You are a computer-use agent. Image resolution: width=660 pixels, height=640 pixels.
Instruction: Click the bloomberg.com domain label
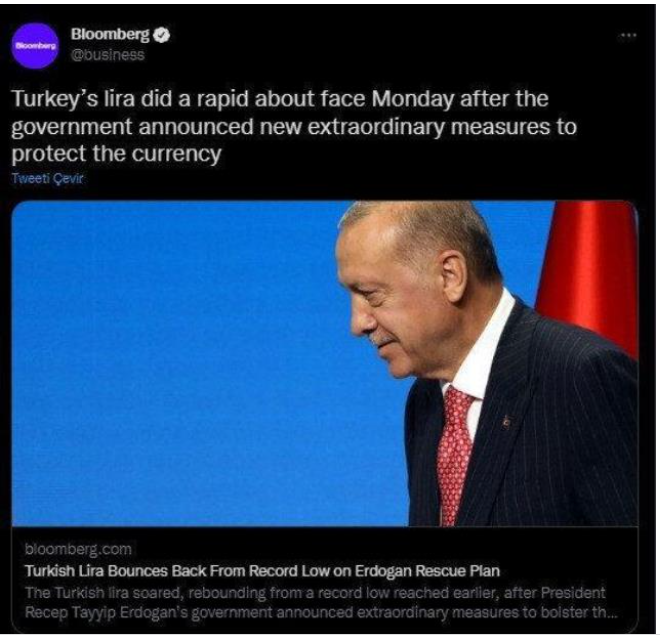78,549
